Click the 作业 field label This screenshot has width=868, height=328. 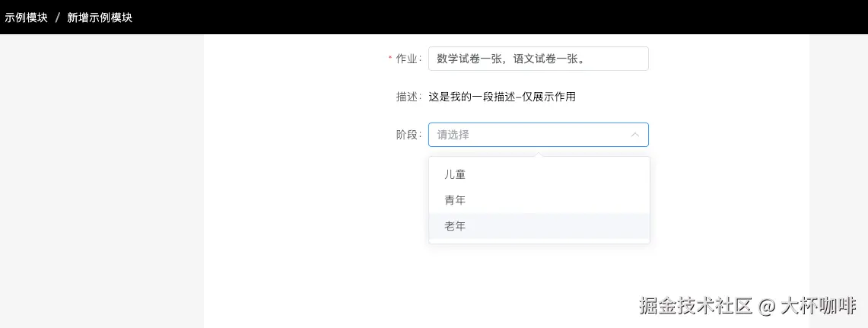tap(408, 59)
